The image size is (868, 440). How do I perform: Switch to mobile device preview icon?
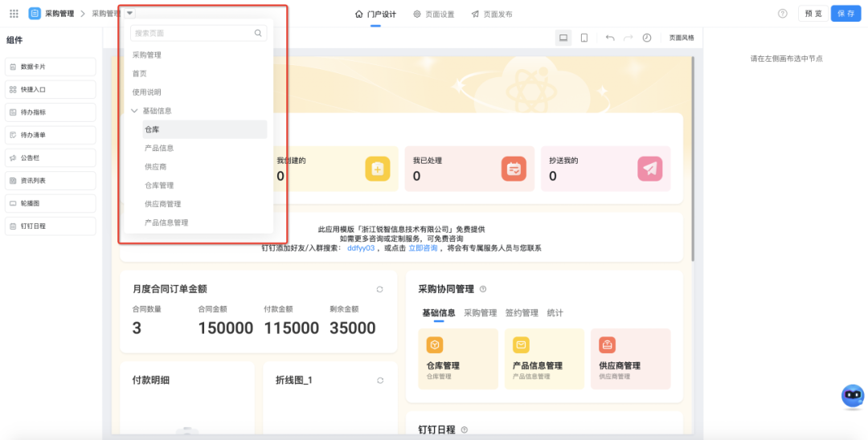point(584,38)
